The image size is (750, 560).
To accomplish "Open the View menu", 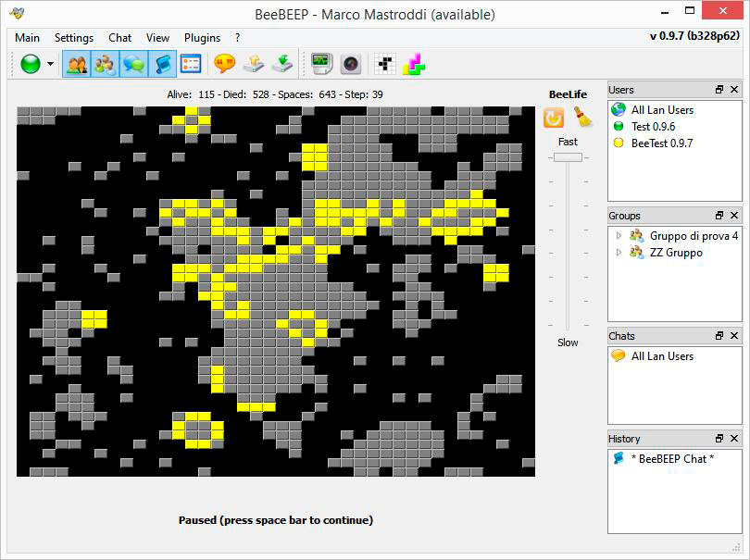I will point(157,38).
